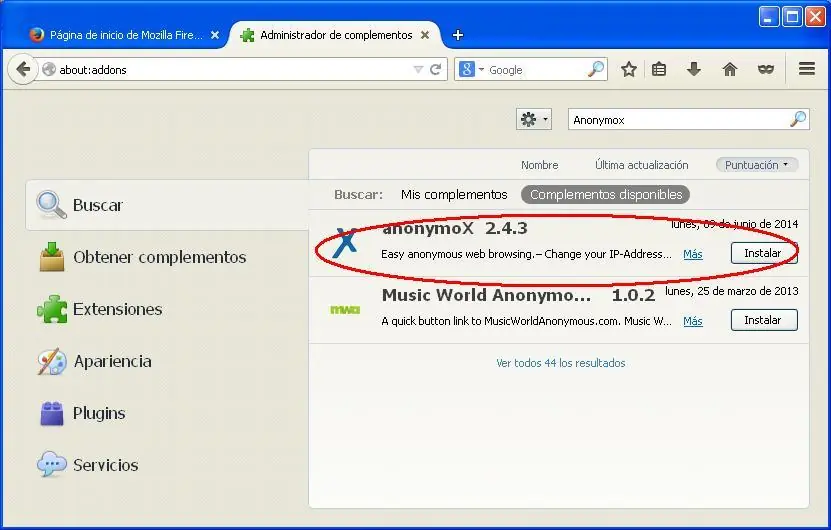Open Servicios category
Screen dimensions: 831x530
pos(167,465)
